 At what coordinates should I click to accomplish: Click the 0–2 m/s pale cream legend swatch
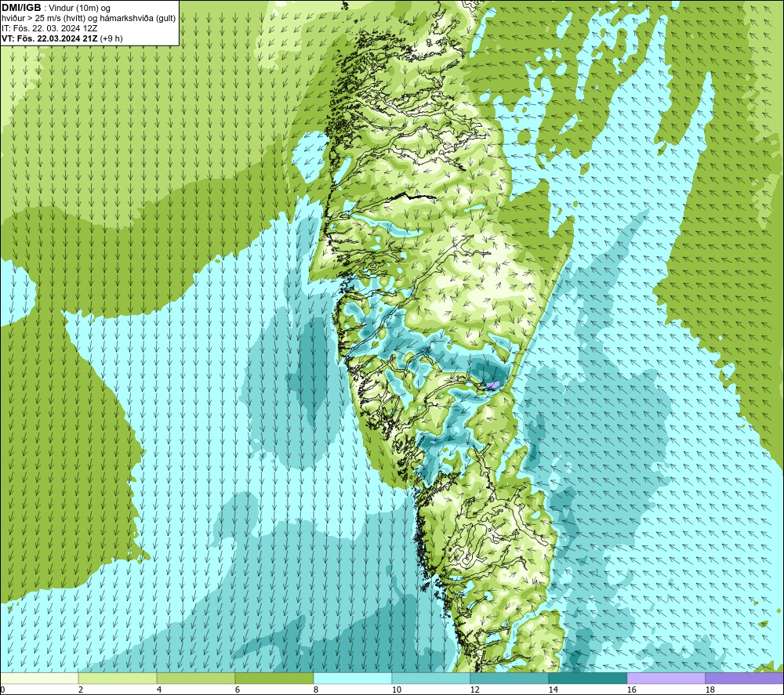click(x=39, y=678)
